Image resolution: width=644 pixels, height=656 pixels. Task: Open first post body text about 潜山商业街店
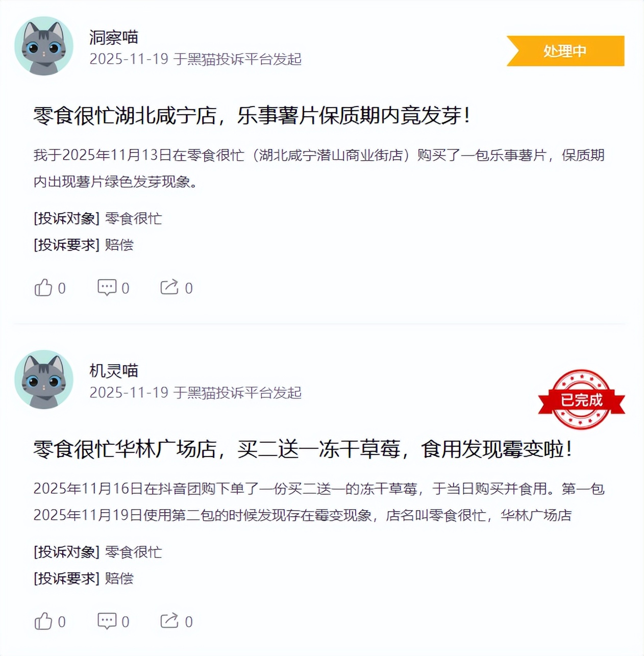coord(319,168)
